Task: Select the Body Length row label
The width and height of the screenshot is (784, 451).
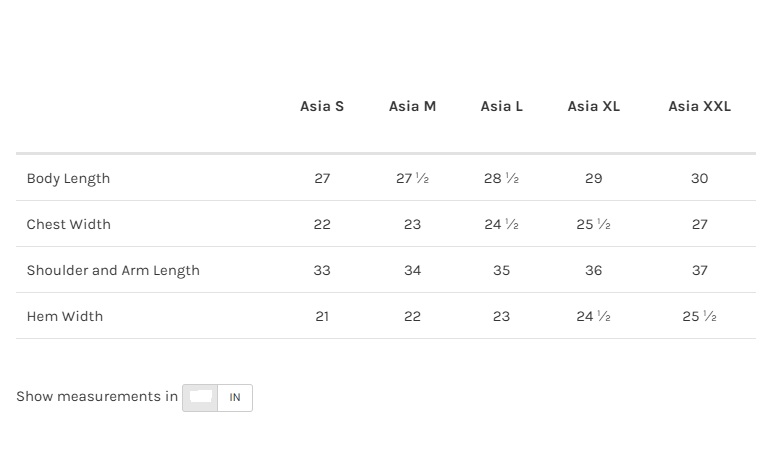Action: (x=68, y=178)
